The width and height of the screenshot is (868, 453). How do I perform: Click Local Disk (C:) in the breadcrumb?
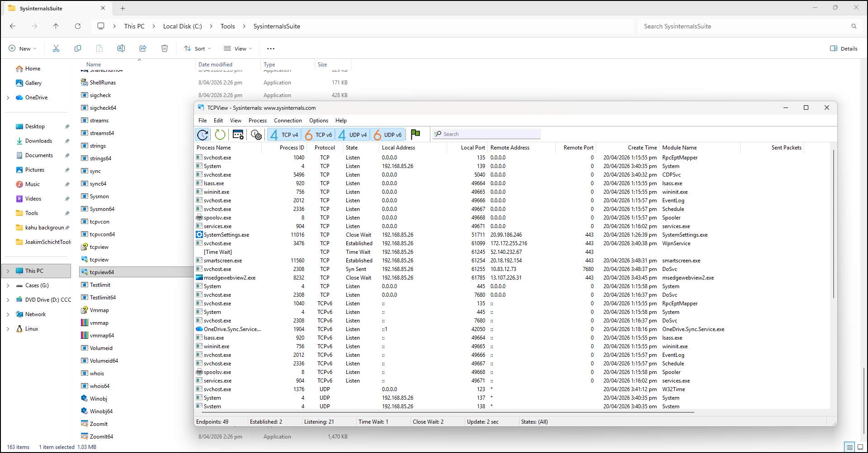pos(182,26)
